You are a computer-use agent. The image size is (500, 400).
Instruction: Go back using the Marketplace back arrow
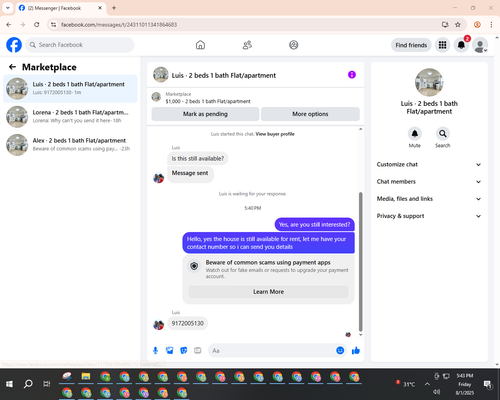13,67
